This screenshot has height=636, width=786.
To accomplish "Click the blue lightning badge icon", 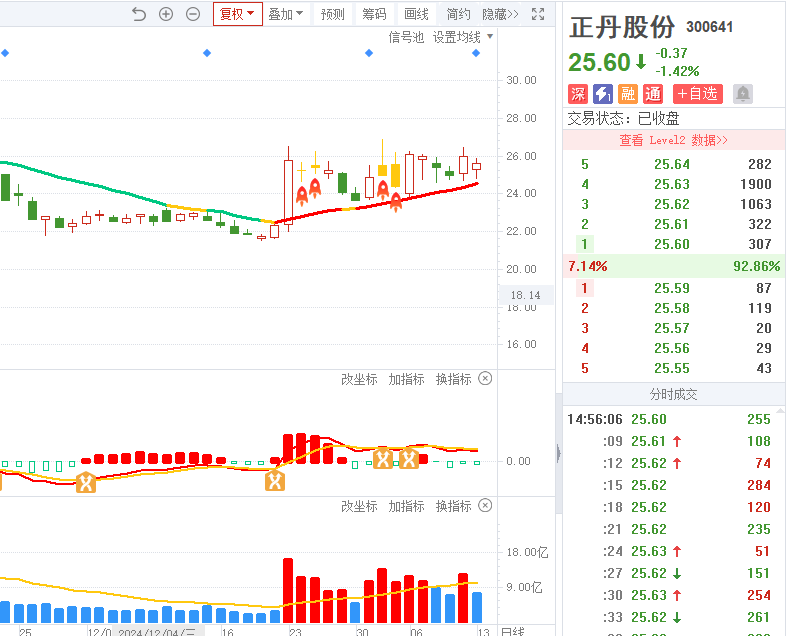I will [603, 94].
